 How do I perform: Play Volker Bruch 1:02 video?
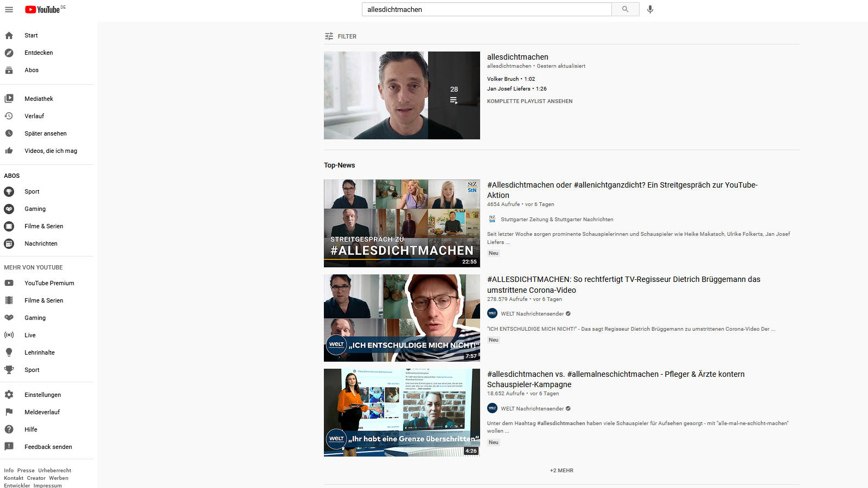coord(511,79)
